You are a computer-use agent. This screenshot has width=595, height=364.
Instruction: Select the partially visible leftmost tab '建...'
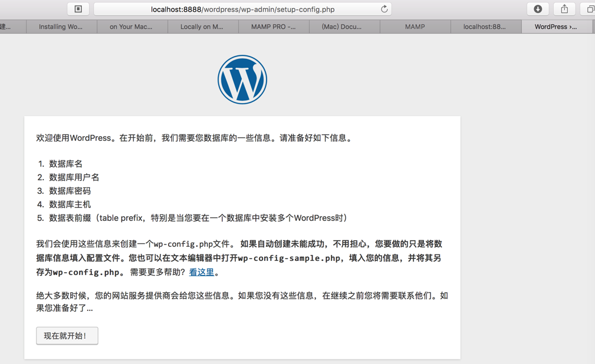coord(12,27)
